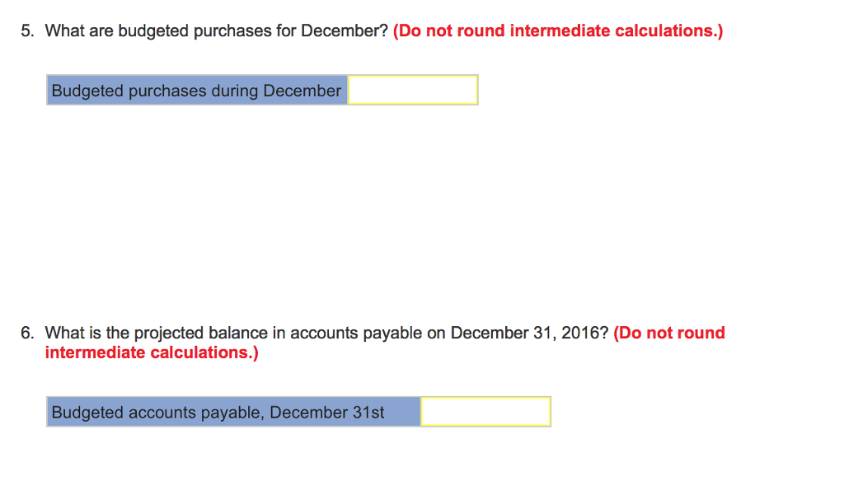844x504 pixels.
Task: Click question 5 text about budgeted purchases
Action: click(x=218, y=30)
